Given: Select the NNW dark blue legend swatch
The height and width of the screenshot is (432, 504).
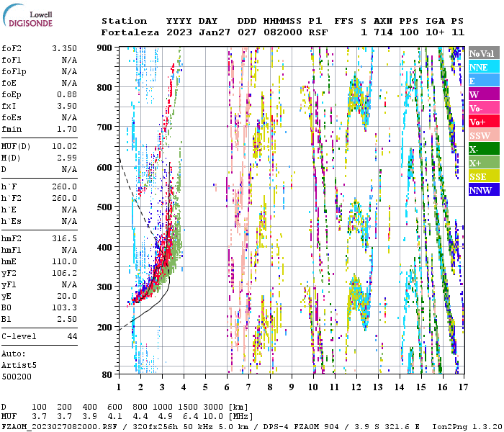Looking at the screenshot, I should [x=484, y=189].
